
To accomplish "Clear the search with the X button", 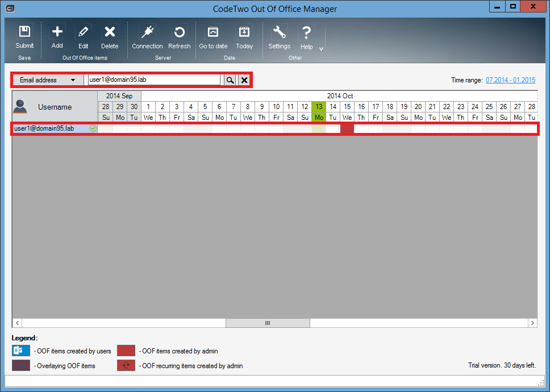I will [x=244, y=80].
